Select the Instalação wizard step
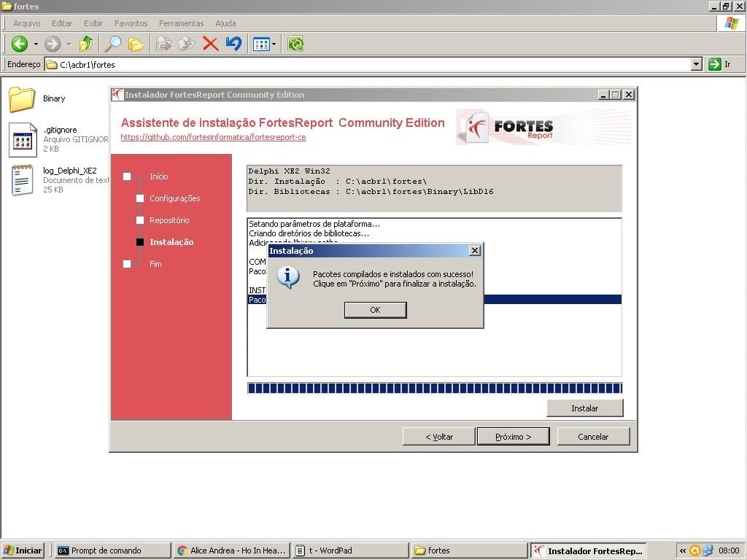Viewport: 747px width, 560px height. (x=171, y=242)
